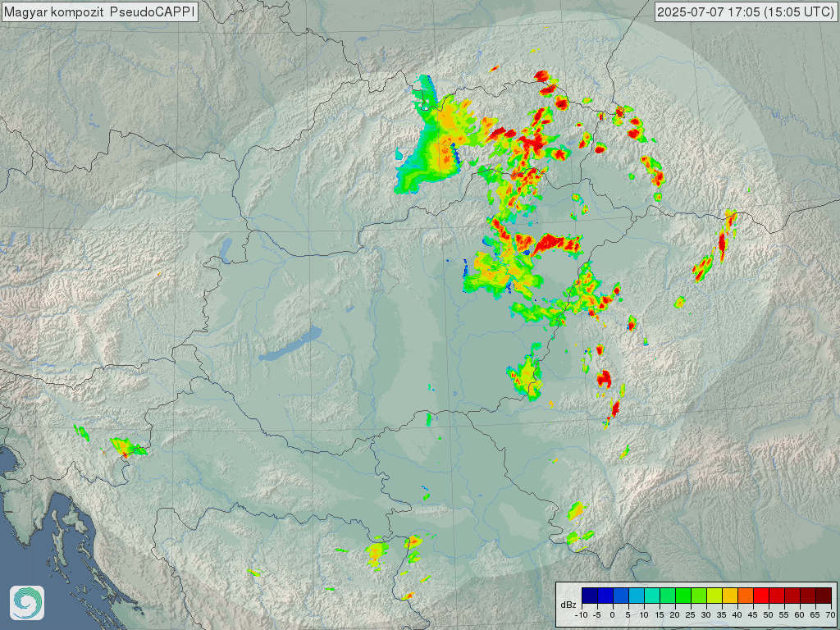Image resolution: width=840 pixels, height=630 pixels.
Task: Pick the sky blue 5 to 10 swatch
Action: (637, 596)
